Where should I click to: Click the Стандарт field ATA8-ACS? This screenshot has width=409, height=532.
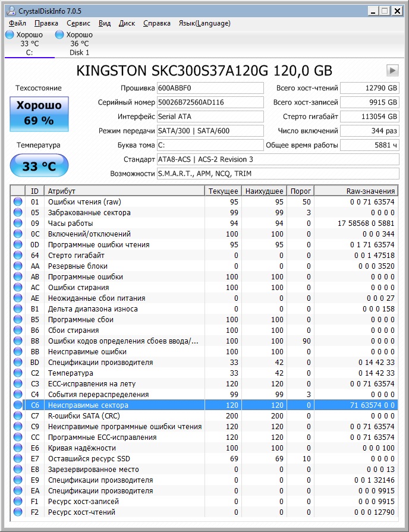278,159
